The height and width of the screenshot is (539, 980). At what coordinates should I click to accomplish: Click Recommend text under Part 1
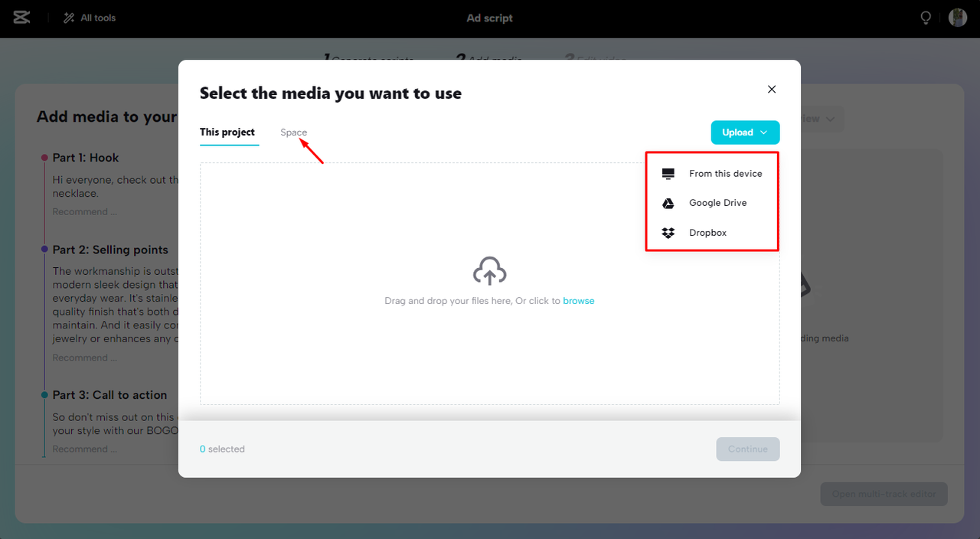pyautogui.click(x=84, y=212)
